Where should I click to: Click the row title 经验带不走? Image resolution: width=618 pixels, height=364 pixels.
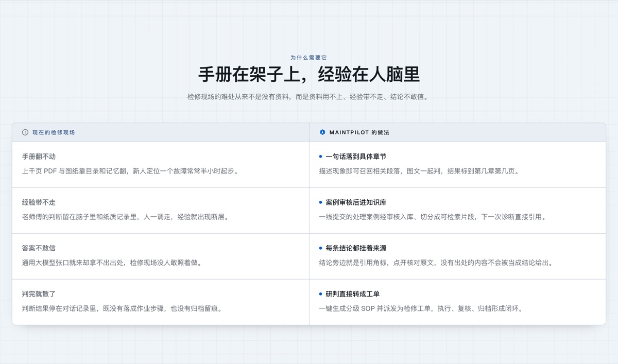pos(39,202)
